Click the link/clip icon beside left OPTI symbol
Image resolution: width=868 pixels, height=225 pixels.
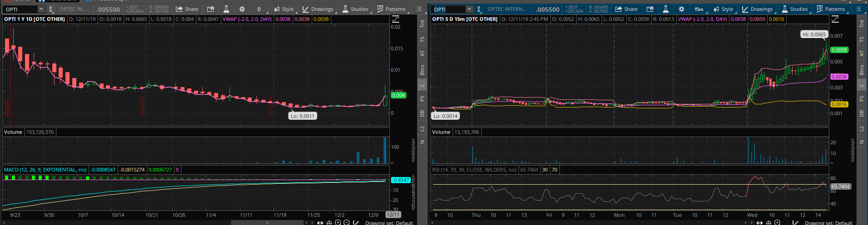[x=50, y=9]
